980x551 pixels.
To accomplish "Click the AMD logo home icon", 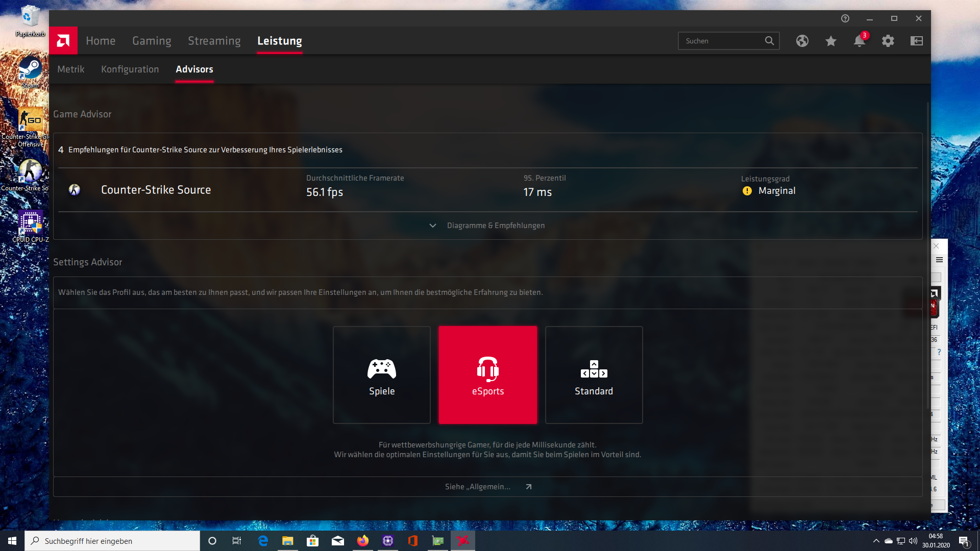I will pos(63,40).
